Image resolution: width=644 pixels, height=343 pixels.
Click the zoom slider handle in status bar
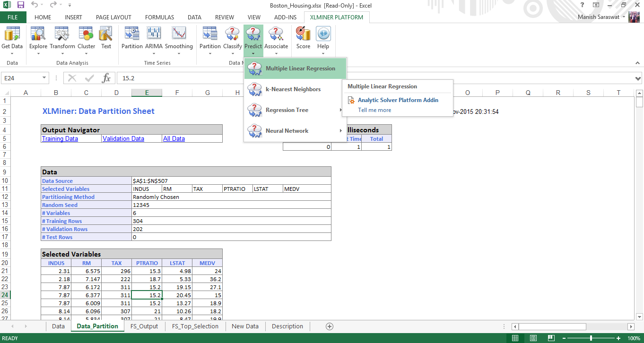pos(591,338)
